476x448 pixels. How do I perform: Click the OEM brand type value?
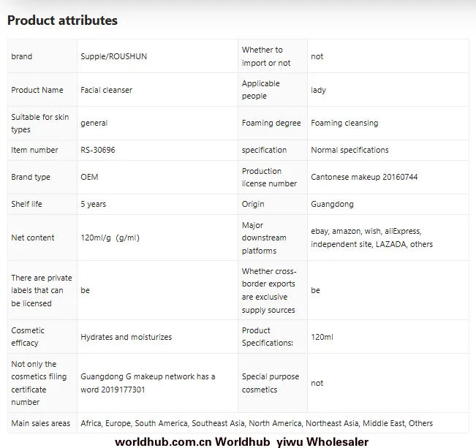tap(89, 177)
